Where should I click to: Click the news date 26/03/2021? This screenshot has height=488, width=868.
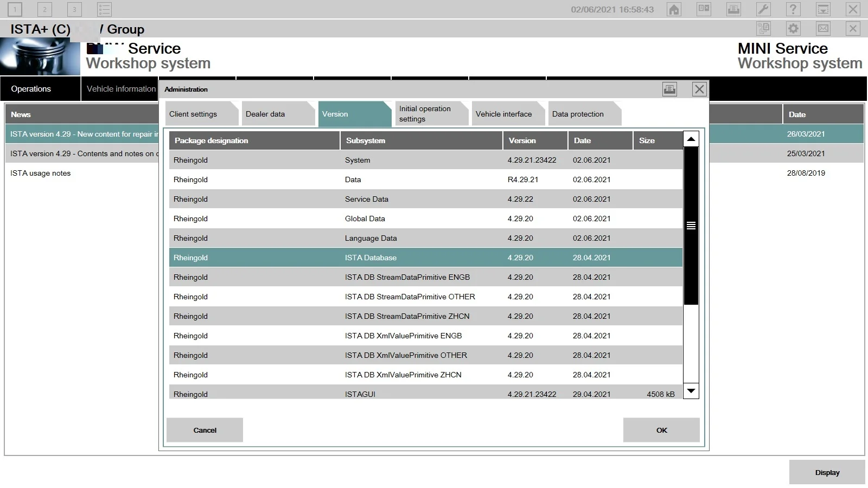click(x=806, y=134)
